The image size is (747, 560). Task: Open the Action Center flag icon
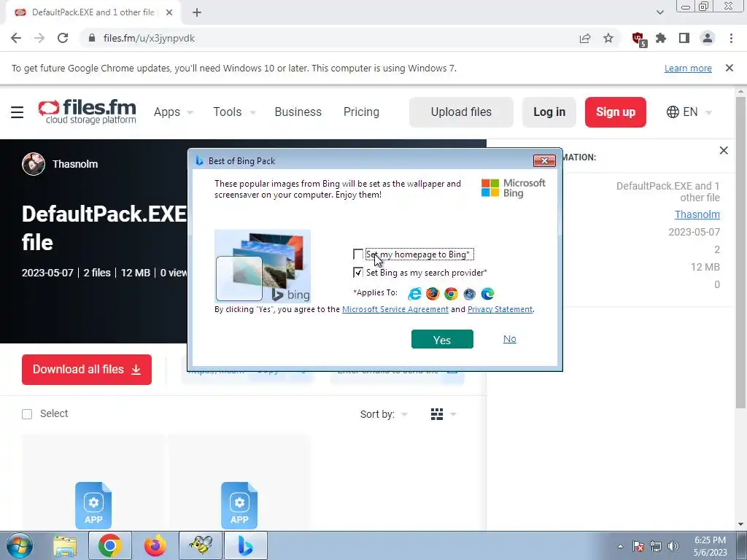pyautogui.click(x=638, y=546)
